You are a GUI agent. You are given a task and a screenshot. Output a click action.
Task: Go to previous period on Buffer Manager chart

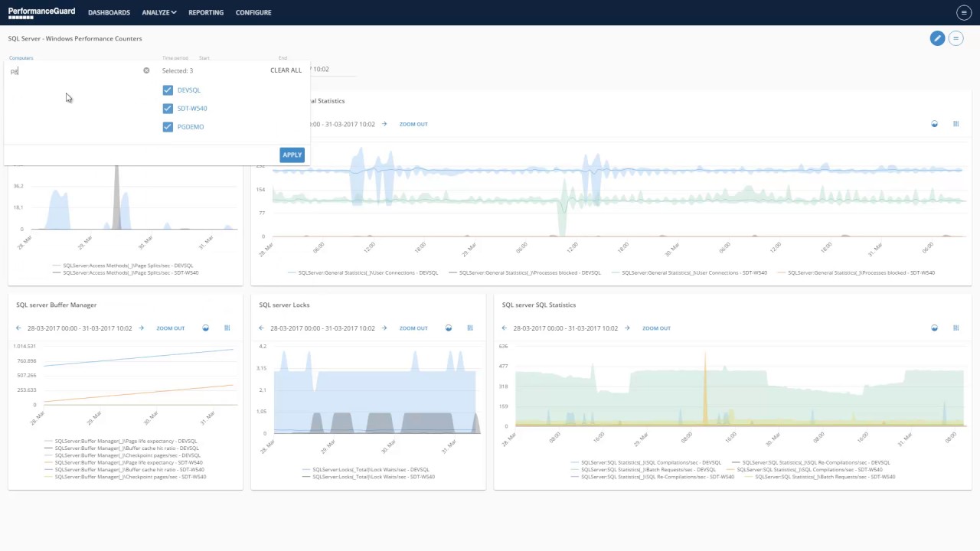click(18, 328)
